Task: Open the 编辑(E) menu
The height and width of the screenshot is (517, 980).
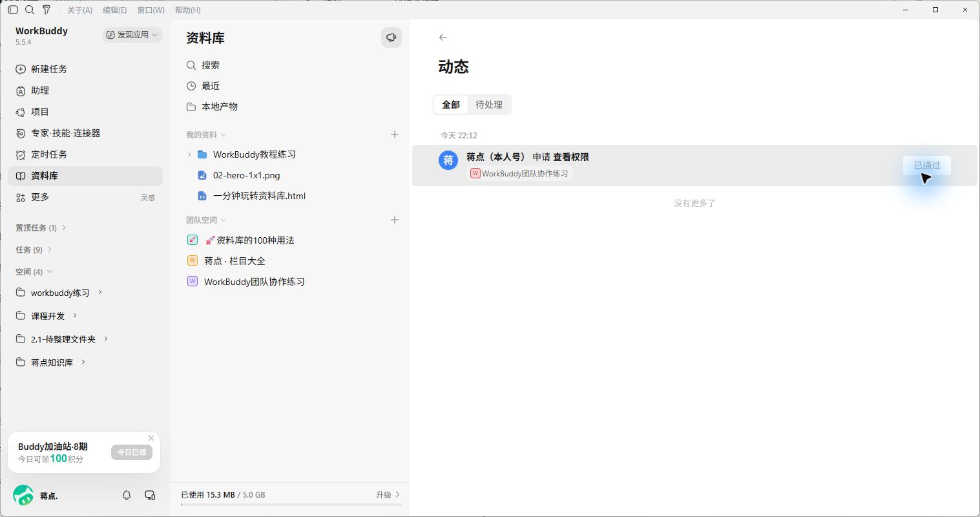Action: [x=115, y=10]
